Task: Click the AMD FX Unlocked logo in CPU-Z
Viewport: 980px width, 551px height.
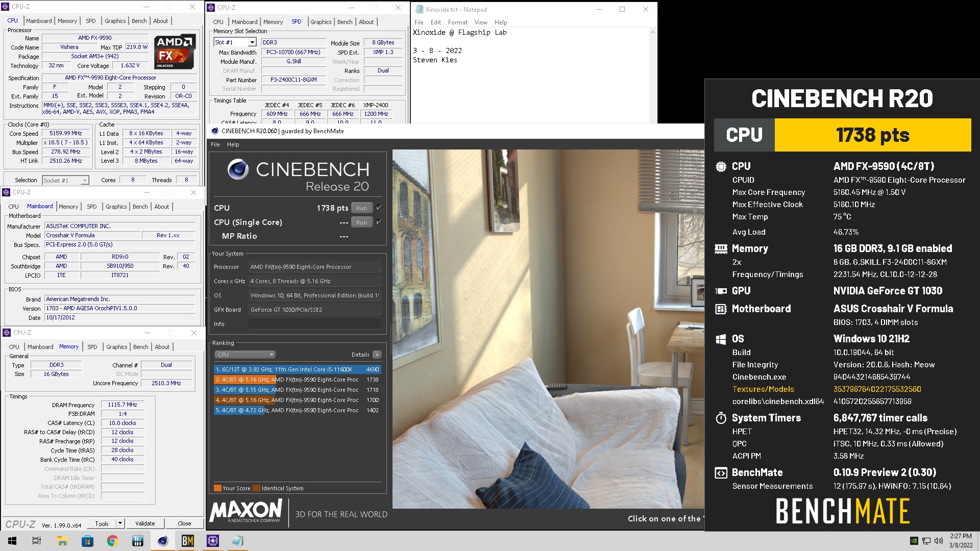Action: pyautogui.click(x=175, y=52)
